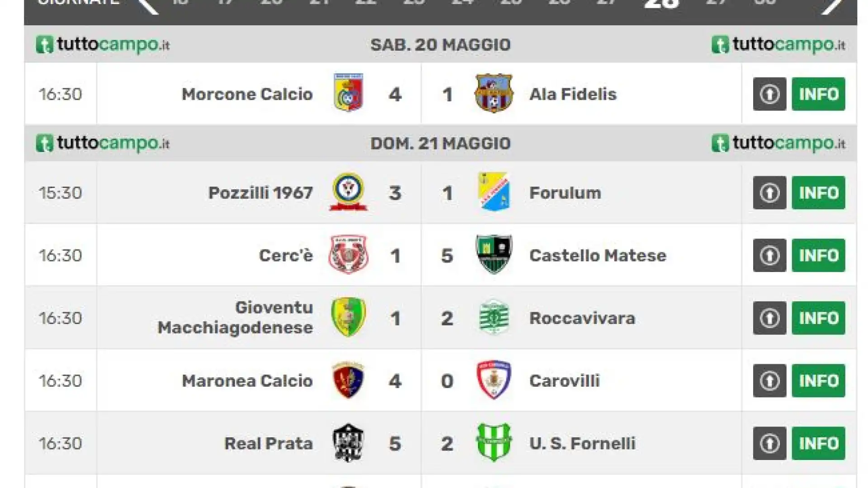Click arrow icon in Maronea Calcio vs Carovilli row
The height and width of the screenshot is (488, 868).
click(x=769, y=380)
